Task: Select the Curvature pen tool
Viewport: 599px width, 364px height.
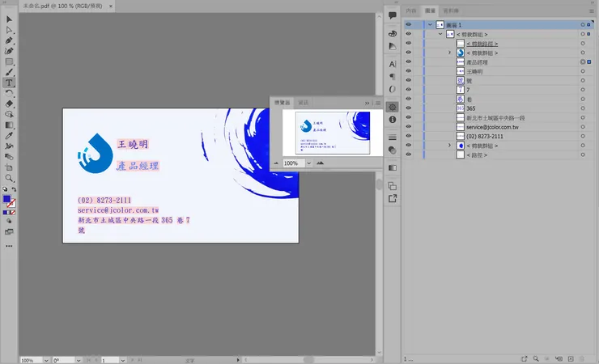Action: [9, 51]
